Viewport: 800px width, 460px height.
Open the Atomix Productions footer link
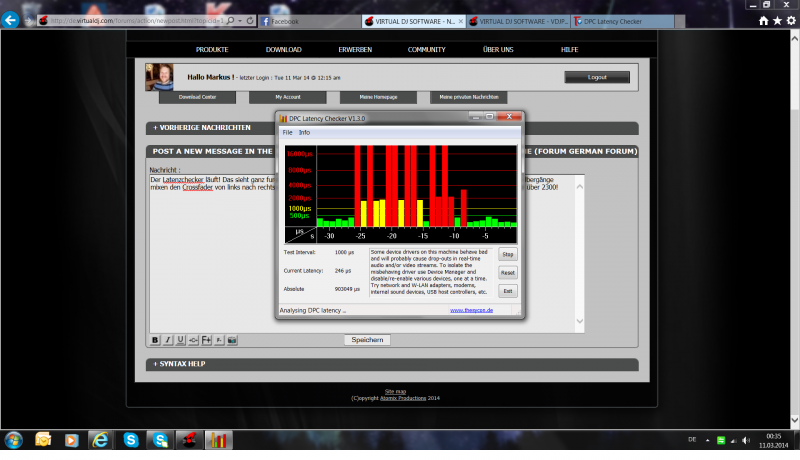[x=403, y=398]
